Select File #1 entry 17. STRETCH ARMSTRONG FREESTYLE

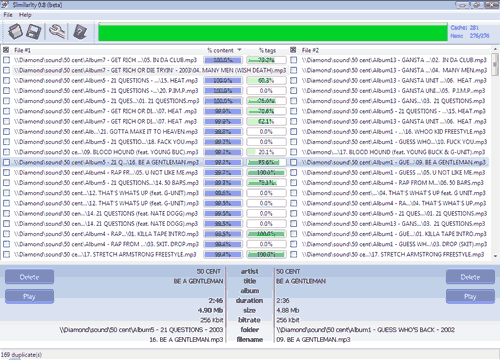pos(105,254)
